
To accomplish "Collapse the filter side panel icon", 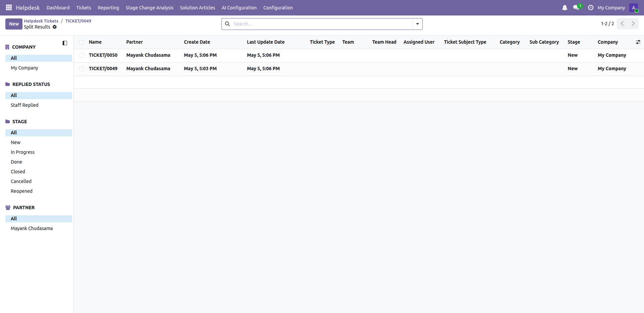I will 65,43.
